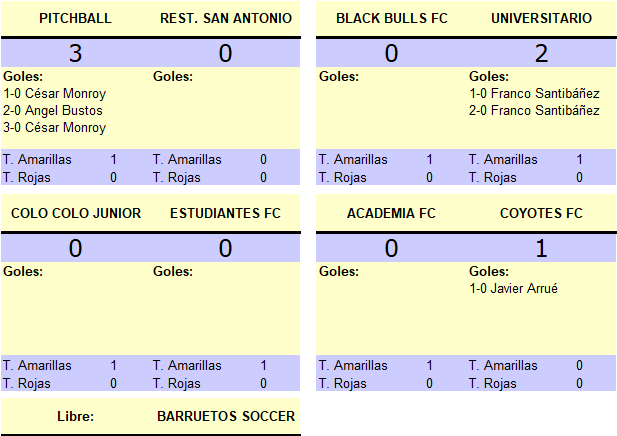617x436 pixels.
Task: Click the 3-0 César Monroy goal line
Action: (54, 127)
